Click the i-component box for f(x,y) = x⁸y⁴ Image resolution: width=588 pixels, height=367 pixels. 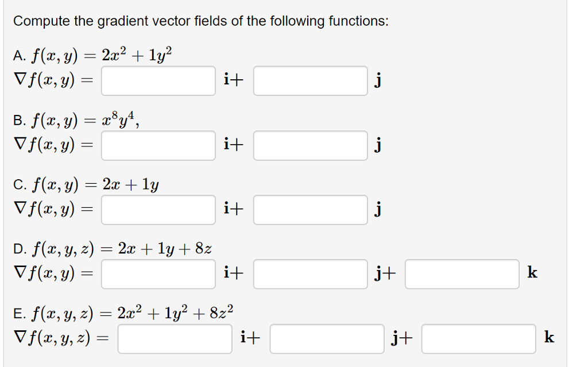click(157, 146)
